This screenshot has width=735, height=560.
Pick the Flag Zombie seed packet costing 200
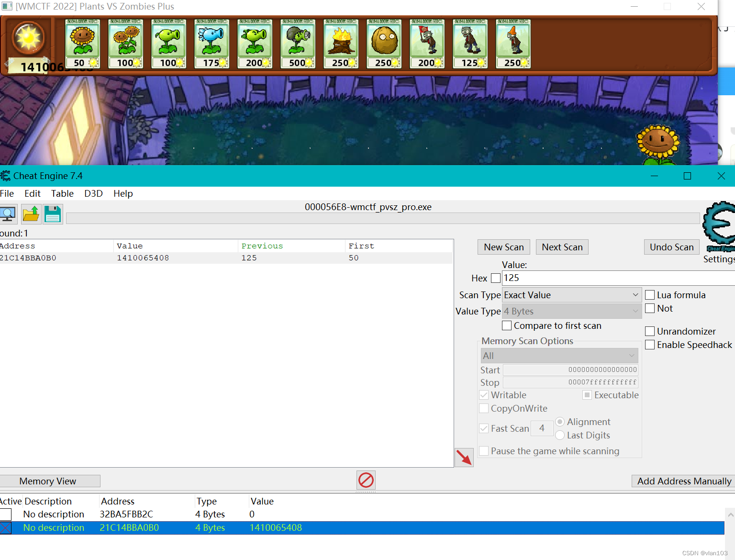tap(427, 44)
